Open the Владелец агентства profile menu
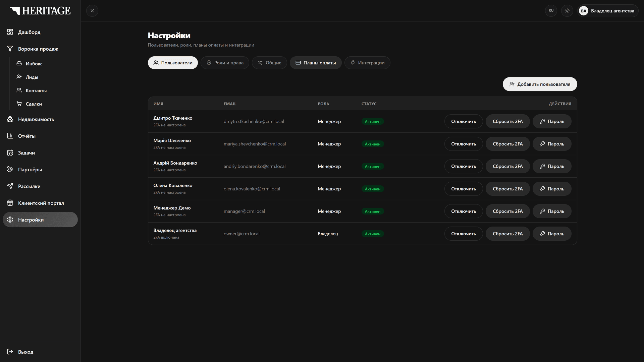The height and width of the screenshot is (362, 644). 608,11
